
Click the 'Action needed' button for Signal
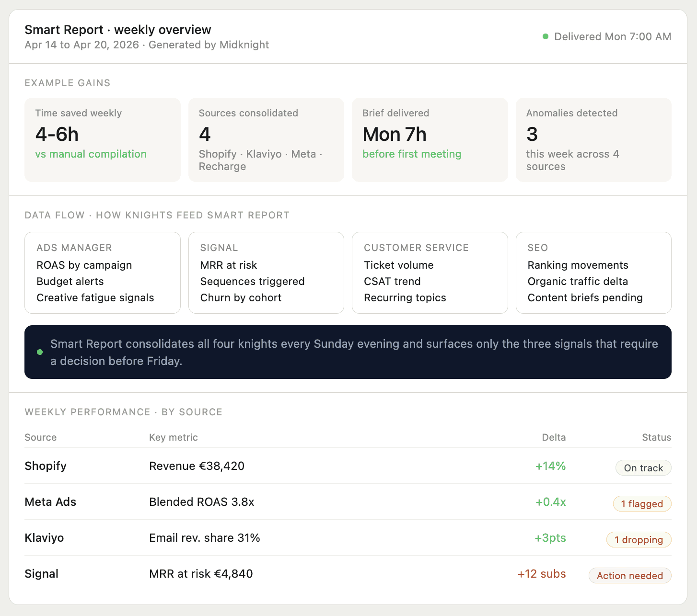630,575
